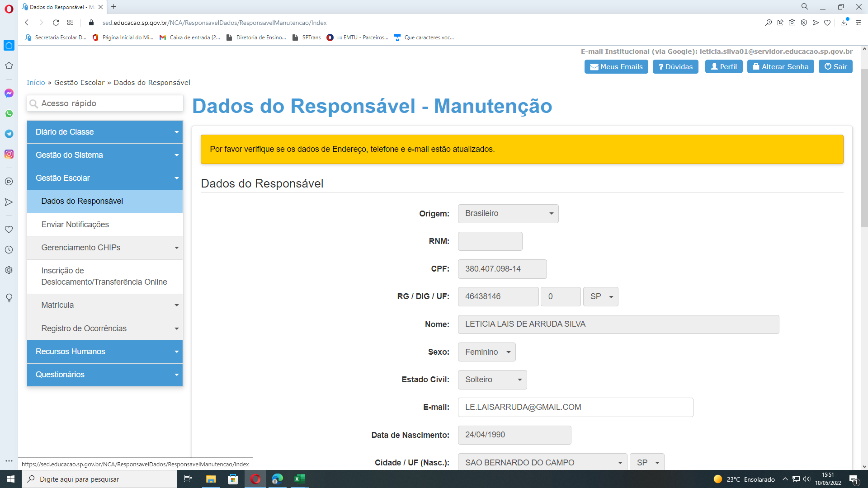
Task: Click the E-mail input field
Action: [575, 407]
